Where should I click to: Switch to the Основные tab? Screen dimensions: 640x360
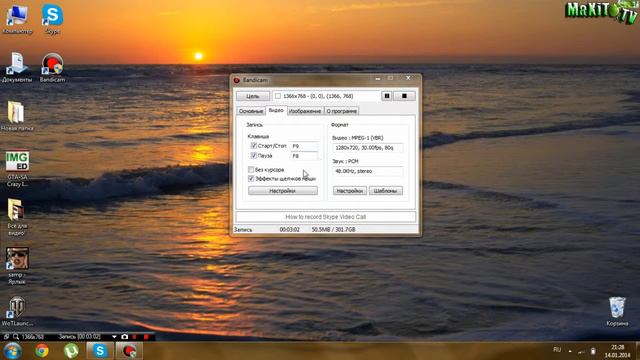251,111
